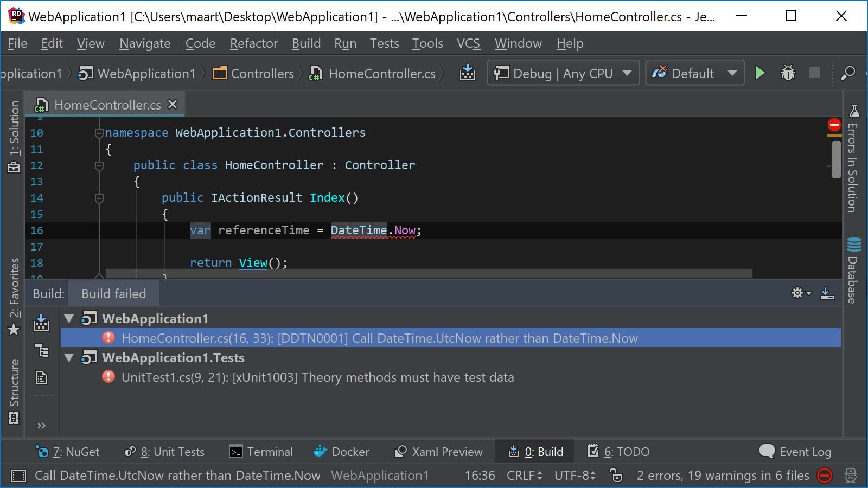868x488 pixels.
Task: Open Build panel settings gear menu
Action: point(801,293)
